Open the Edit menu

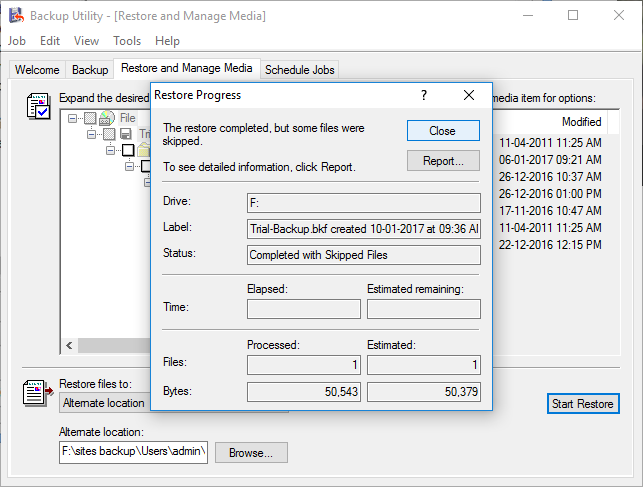click(x=50, y=41)
